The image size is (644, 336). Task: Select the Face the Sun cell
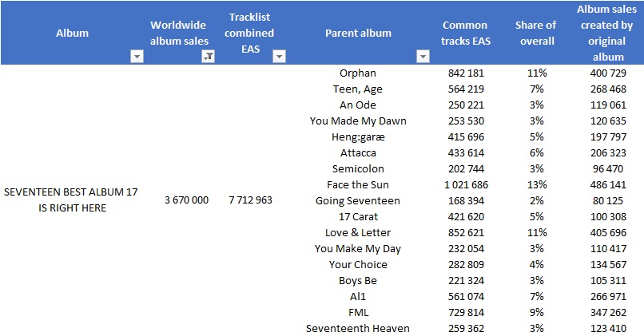358,184
